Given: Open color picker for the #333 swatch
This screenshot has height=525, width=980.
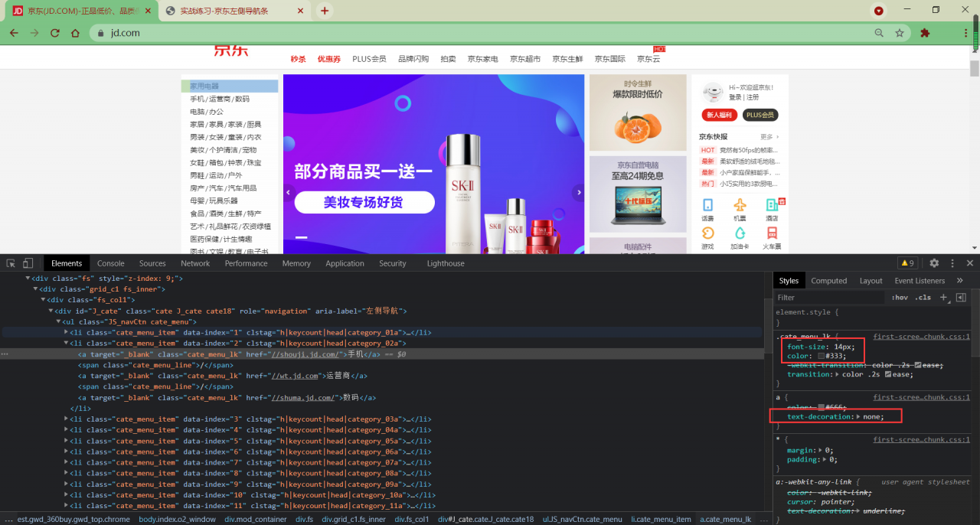Looking at the screenshot, I should (x=821, y=356).
